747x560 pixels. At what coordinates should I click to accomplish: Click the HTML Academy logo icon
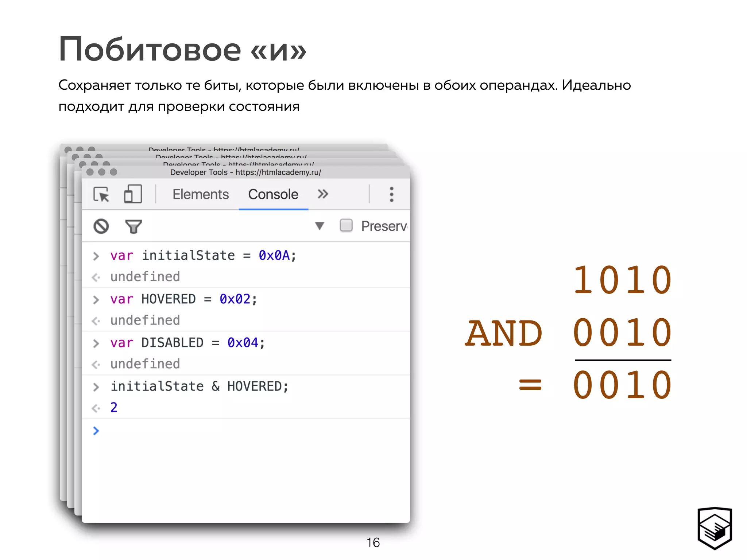715,528
